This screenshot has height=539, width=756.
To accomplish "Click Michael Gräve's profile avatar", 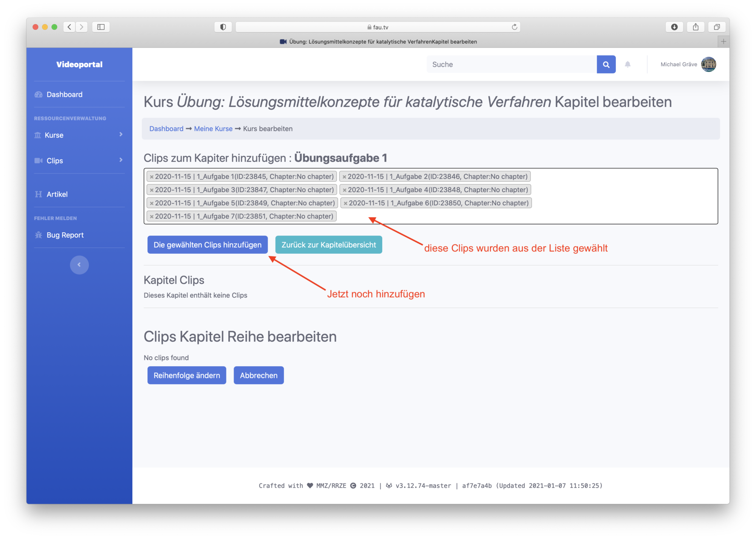I will 708,64.
